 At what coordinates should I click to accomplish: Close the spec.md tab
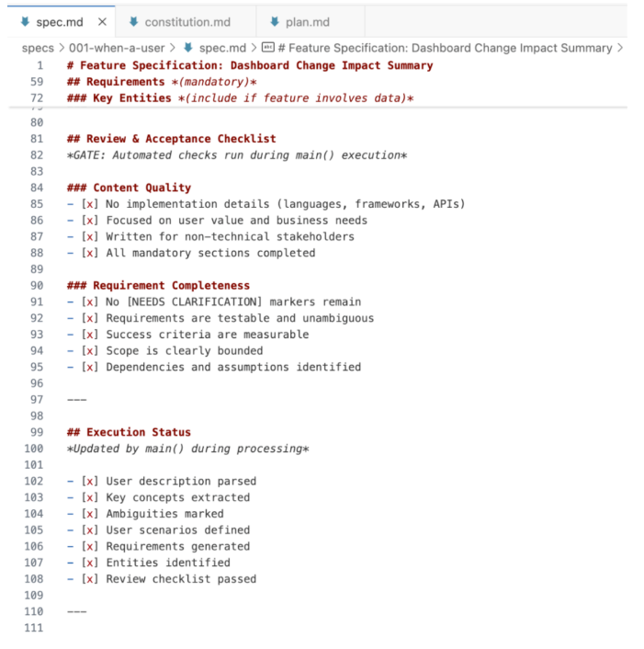[x=102, y=21]
